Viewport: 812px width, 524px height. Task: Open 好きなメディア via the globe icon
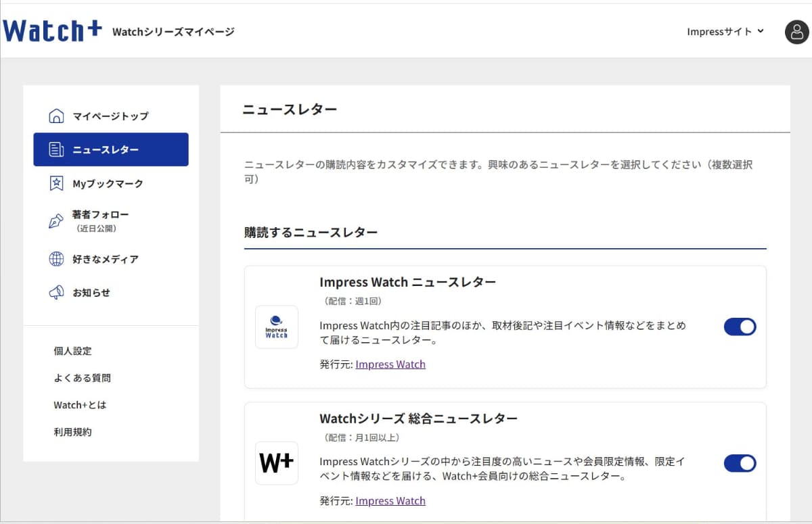56,259
